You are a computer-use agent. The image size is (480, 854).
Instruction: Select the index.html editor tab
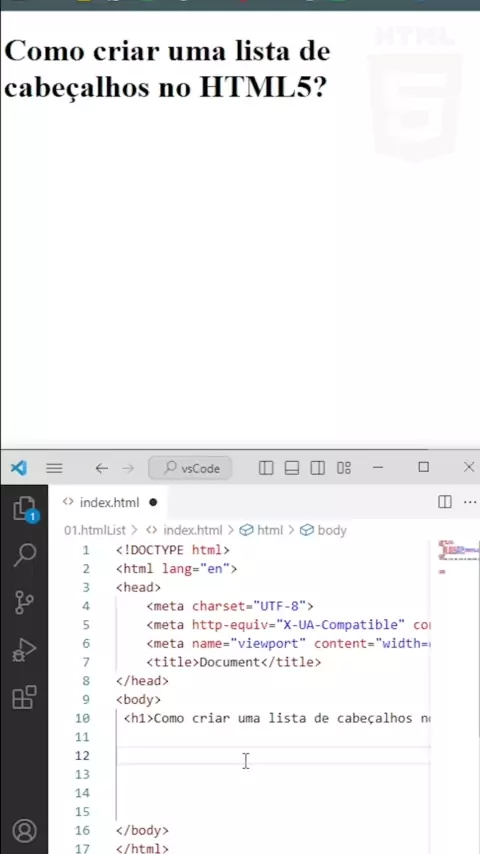pos(109,502)
